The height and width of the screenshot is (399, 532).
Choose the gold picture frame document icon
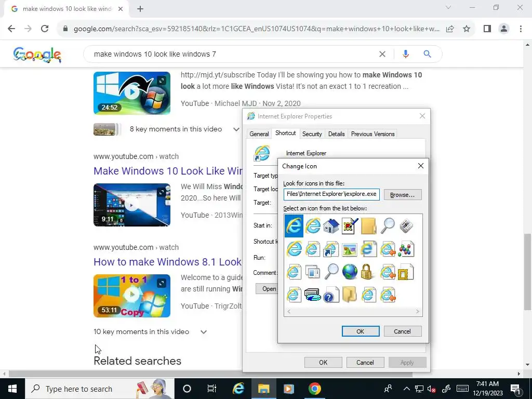point(406,272)
